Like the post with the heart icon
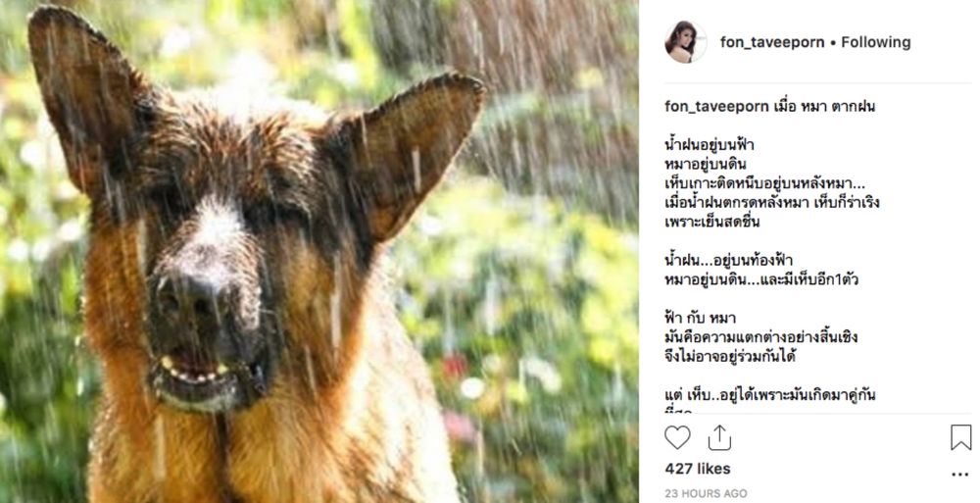The width and height of the screenshot is (980, 503). [x=677, y=438]
